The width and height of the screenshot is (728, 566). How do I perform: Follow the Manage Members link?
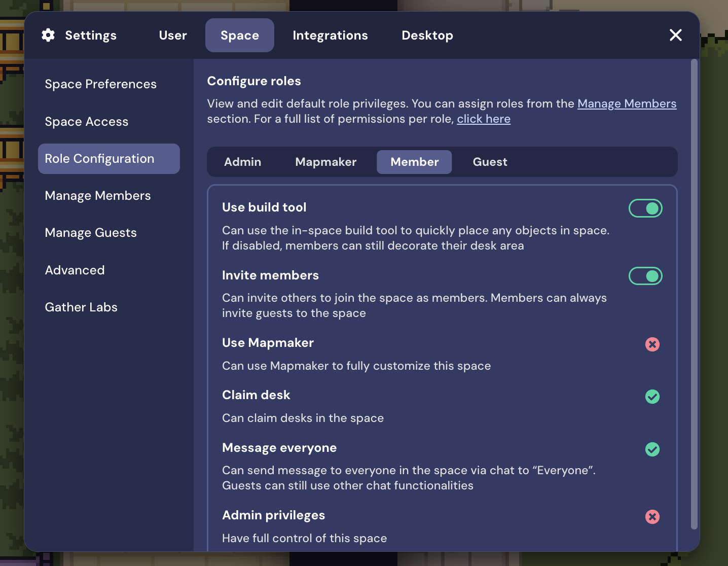[627, 104]
